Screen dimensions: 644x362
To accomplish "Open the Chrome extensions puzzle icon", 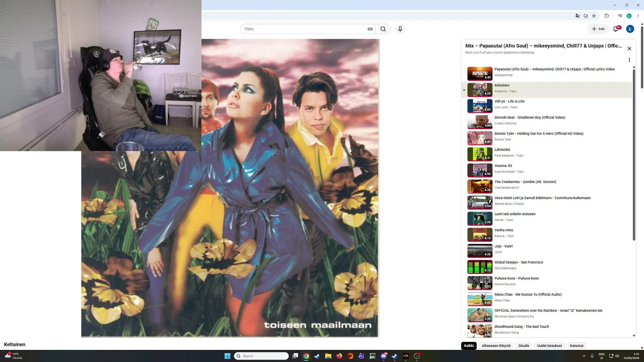I will coord(606,16).
